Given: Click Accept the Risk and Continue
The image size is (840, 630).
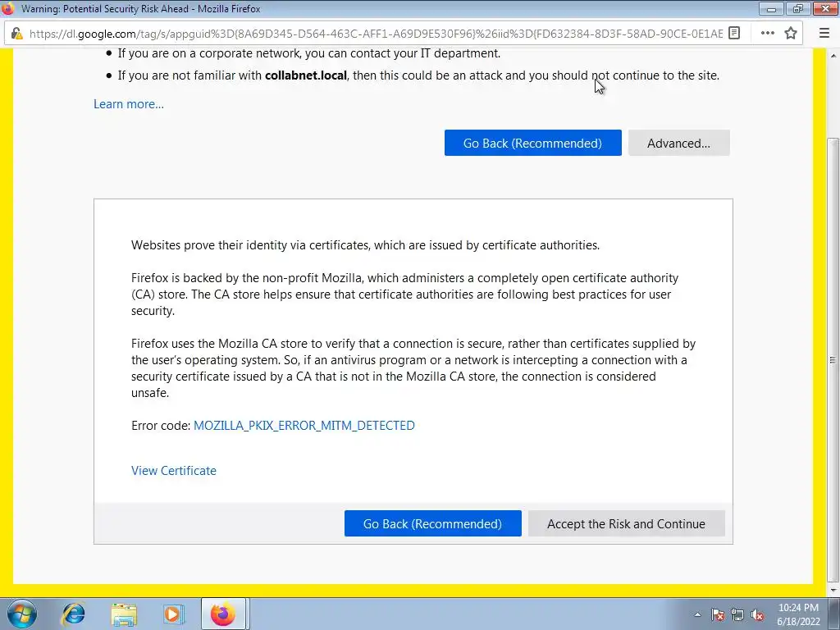Looking at the screenshot, I should click(x=626, y=523).
